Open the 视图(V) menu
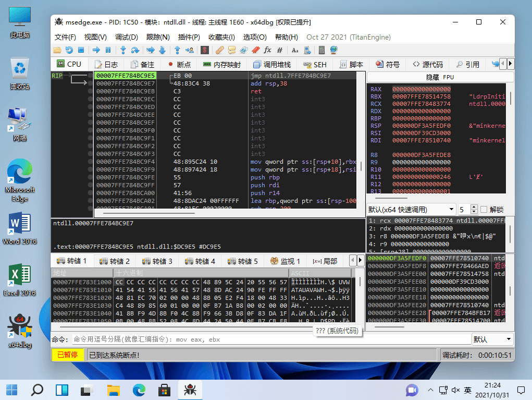This screenshot has height=400, width=532. [95, 37]
